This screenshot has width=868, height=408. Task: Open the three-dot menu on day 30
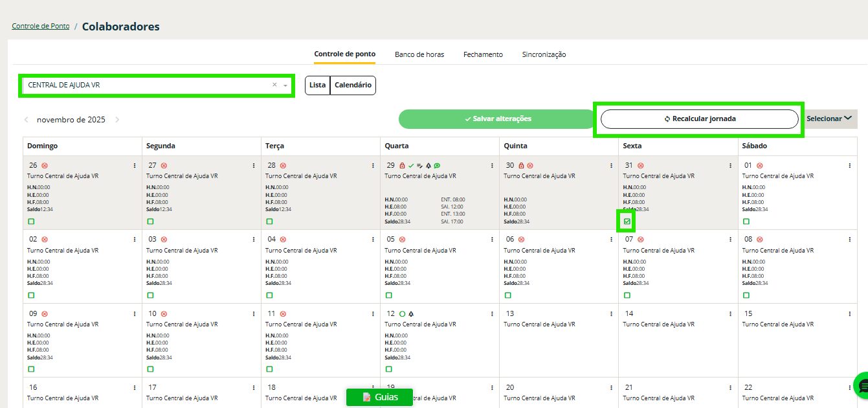pyautogui.click(x=611, y=166)
